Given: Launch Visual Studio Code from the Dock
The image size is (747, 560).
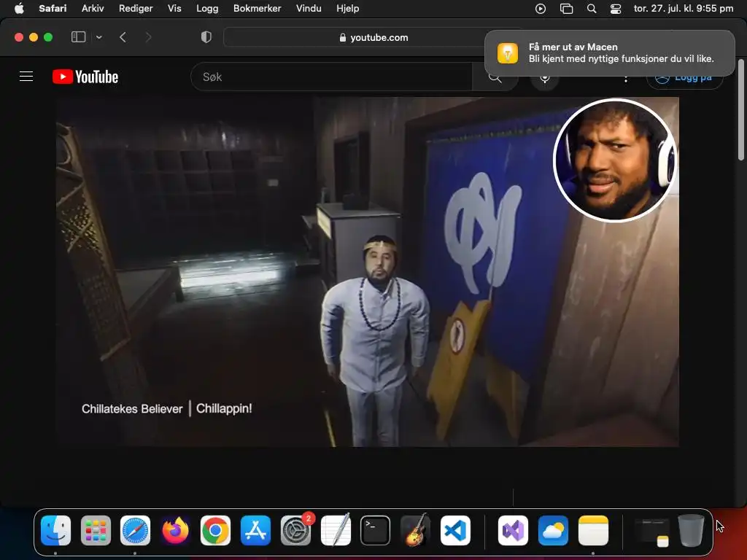Looking at the screenshot, I should coord(455,531).
